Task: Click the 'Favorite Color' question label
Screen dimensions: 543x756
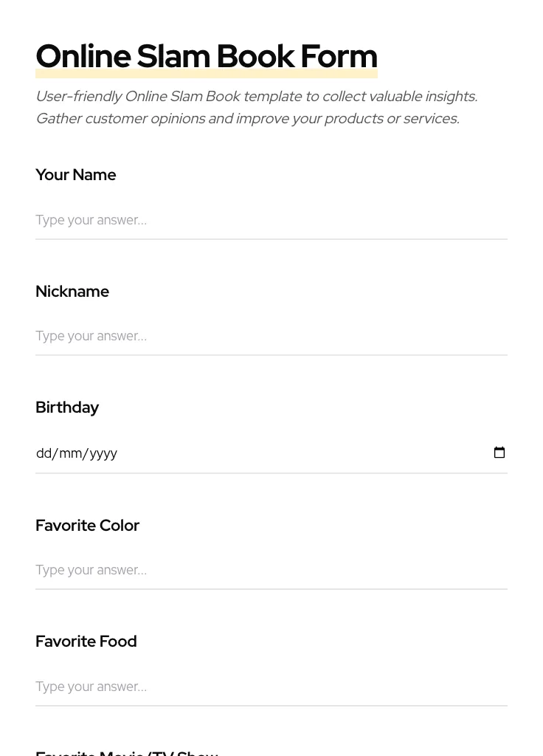Action: (87, 526)
